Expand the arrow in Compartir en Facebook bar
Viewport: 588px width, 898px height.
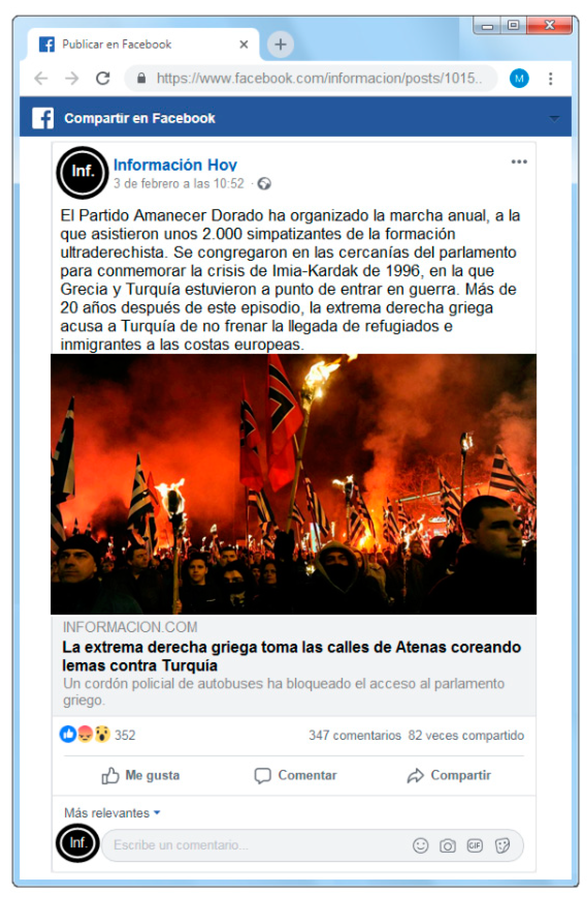554,119
